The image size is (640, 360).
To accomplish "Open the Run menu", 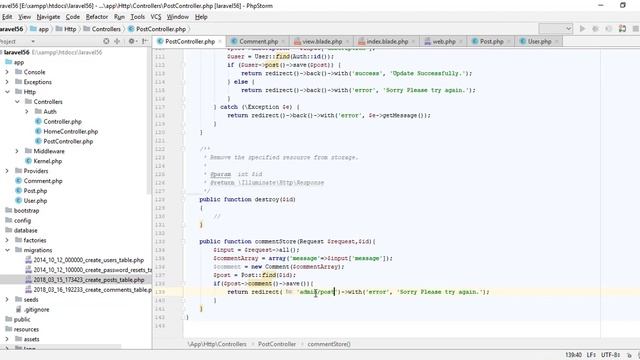I will coord(119,17).
